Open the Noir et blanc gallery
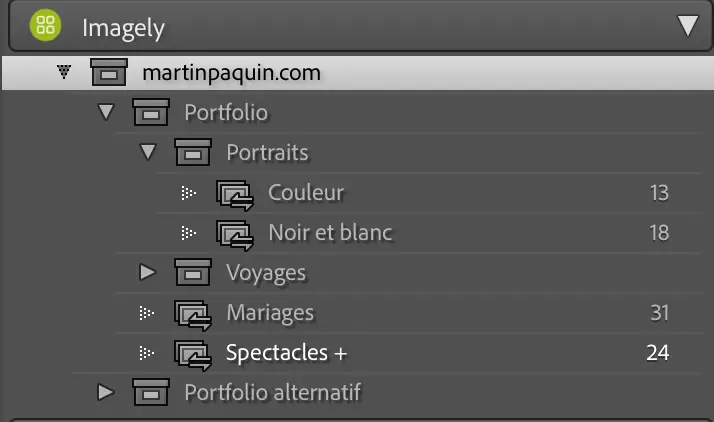 (330, 233)
